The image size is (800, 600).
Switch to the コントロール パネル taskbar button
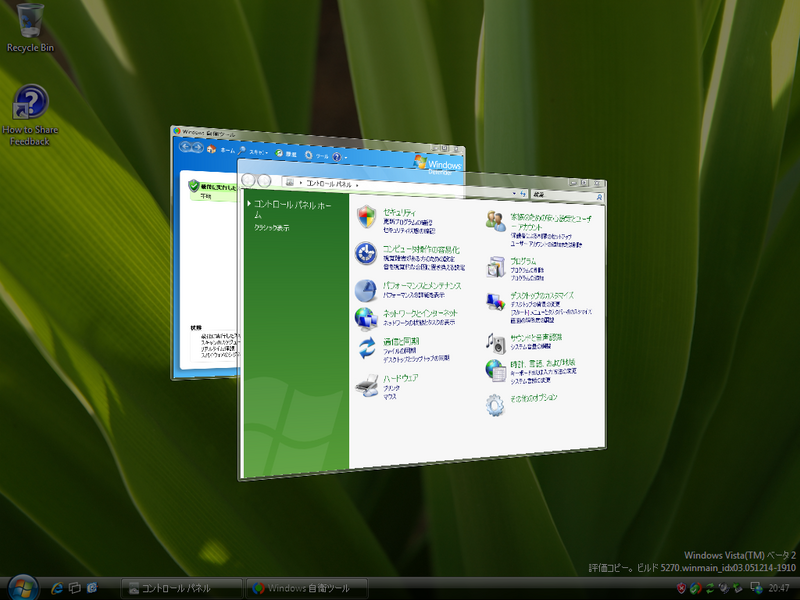[x=182, y=588]
